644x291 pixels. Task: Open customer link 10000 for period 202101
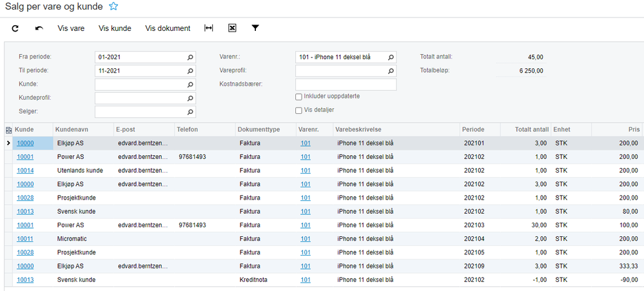(25, 143)
